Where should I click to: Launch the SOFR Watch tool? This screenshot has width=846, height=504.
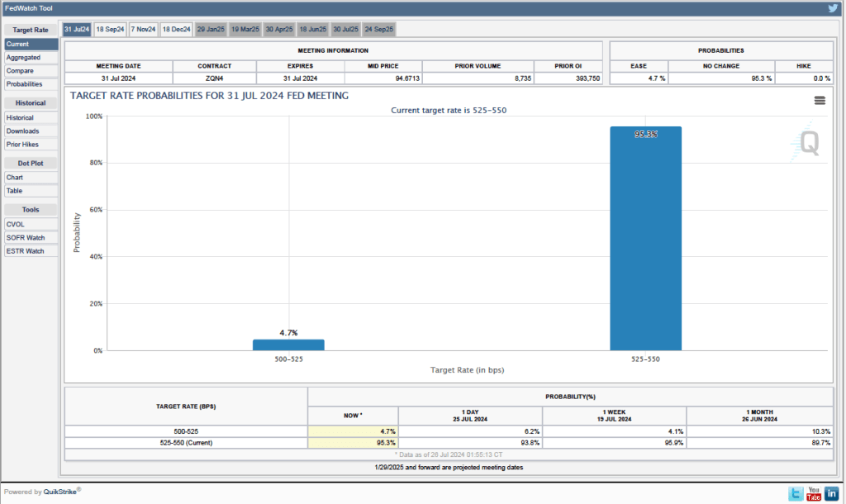coord(25,237)
